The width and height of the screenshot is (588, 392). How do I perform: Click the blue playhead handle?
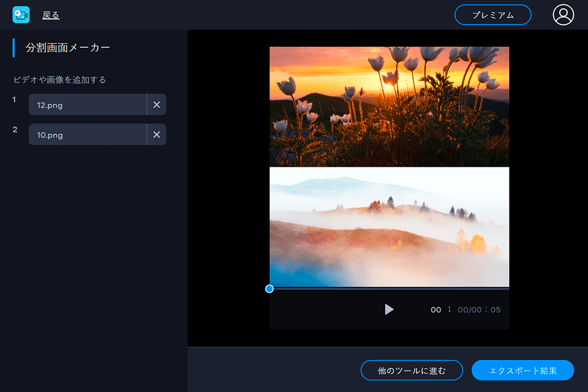(x=269, y=288)
